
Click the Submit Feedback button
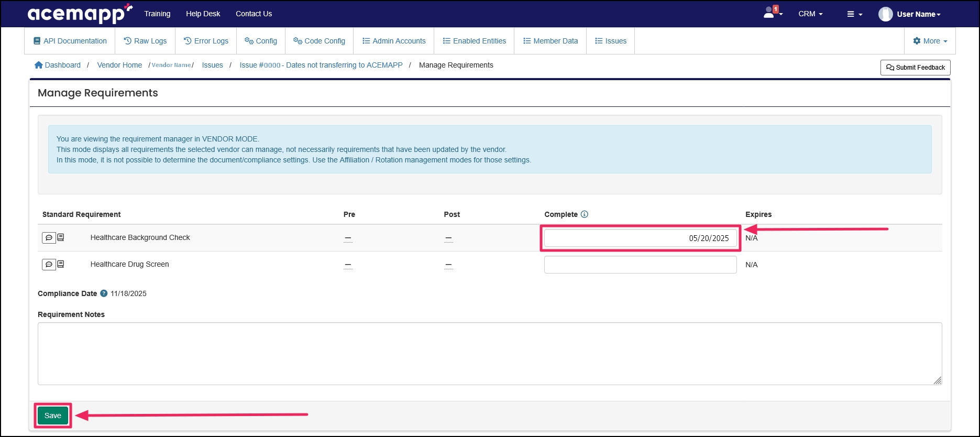[x=915, y=68]
